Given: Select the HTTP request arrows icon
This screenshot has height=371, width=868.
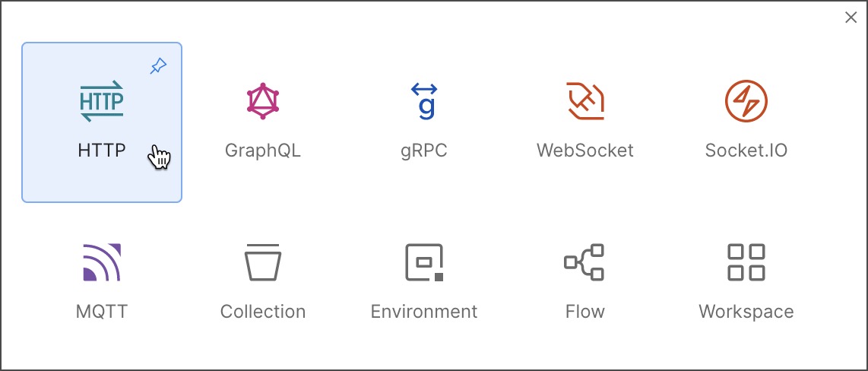Looking at the screenshot, I should (102, 101).
